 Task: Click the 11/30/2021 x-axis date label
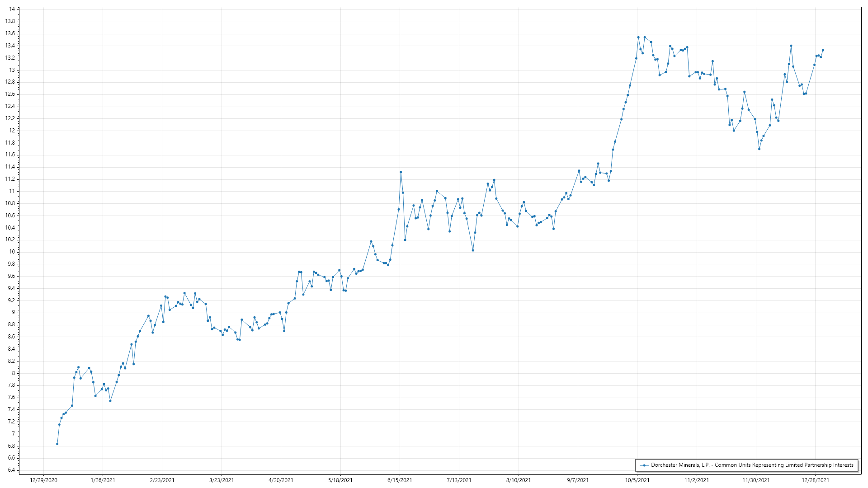(756, 480)
